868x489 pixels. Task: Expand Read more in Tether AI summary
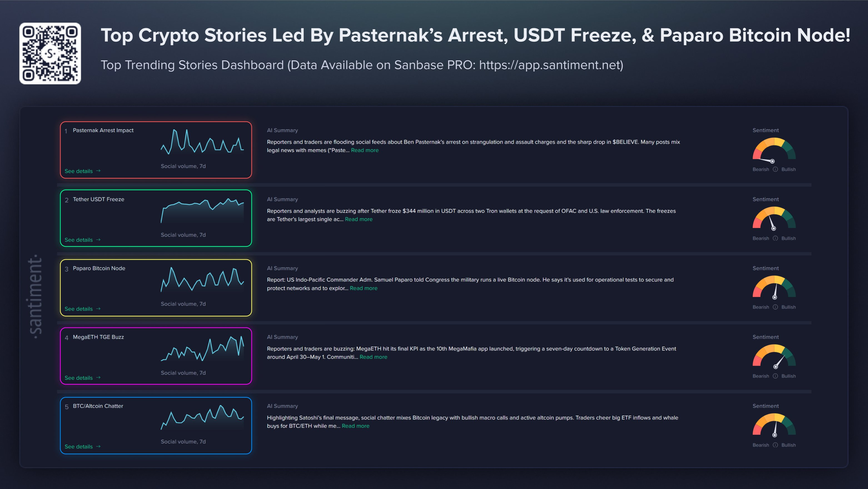point(358,219)
